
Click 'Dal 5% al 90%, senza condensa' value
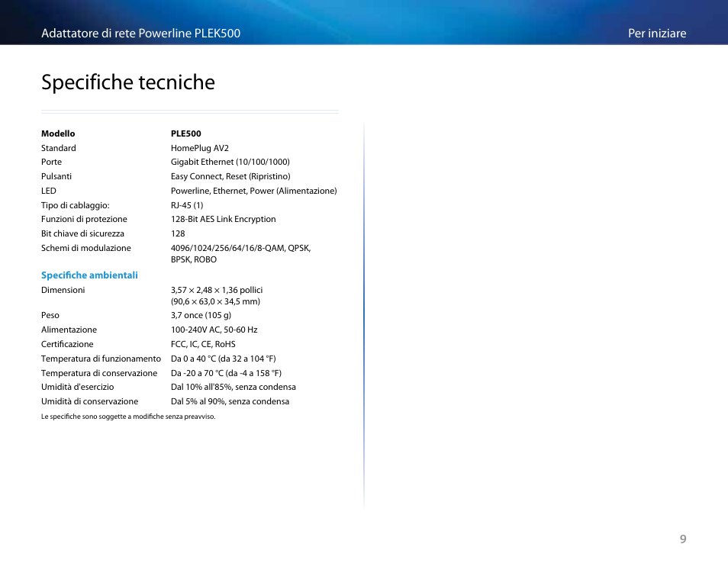[230, 401]
